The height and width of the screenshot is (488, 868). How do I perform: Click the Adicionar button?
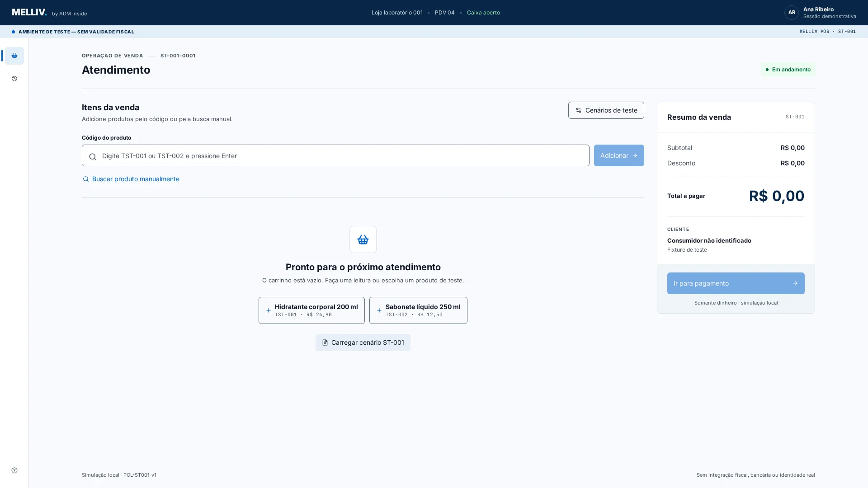[x=619, y=155]
